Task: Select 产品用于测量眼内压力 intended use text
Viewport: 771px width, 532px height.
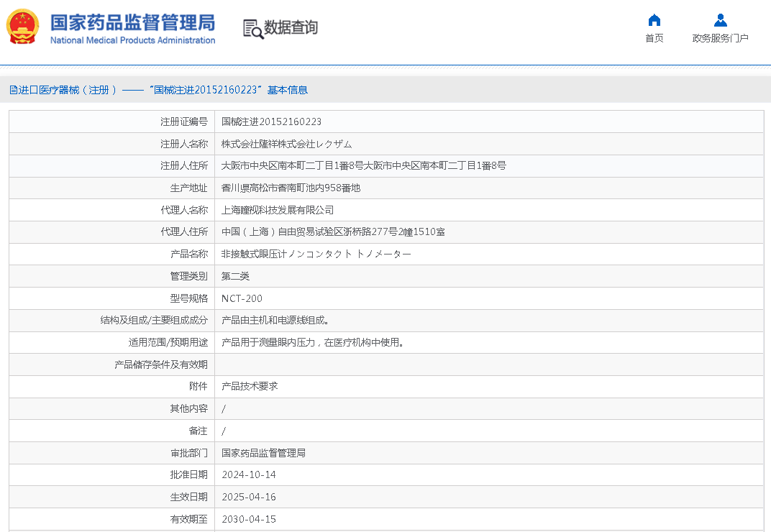Action: (313, 342)
